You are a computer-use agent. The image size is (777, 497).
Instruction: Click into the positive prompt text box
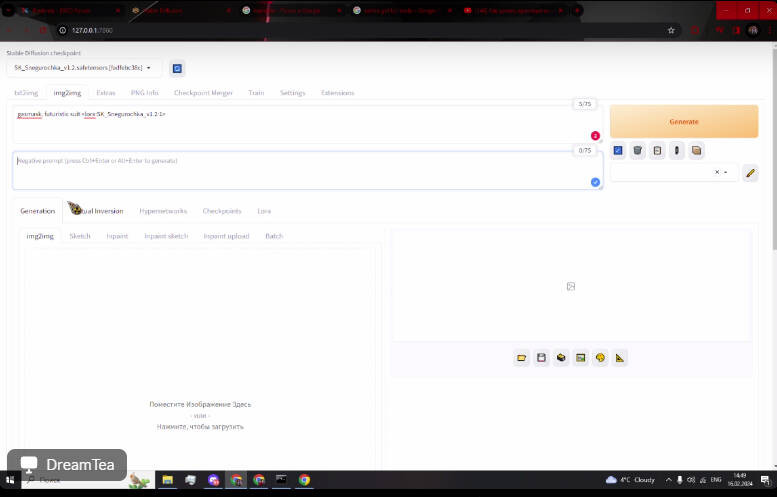(307, 124)
